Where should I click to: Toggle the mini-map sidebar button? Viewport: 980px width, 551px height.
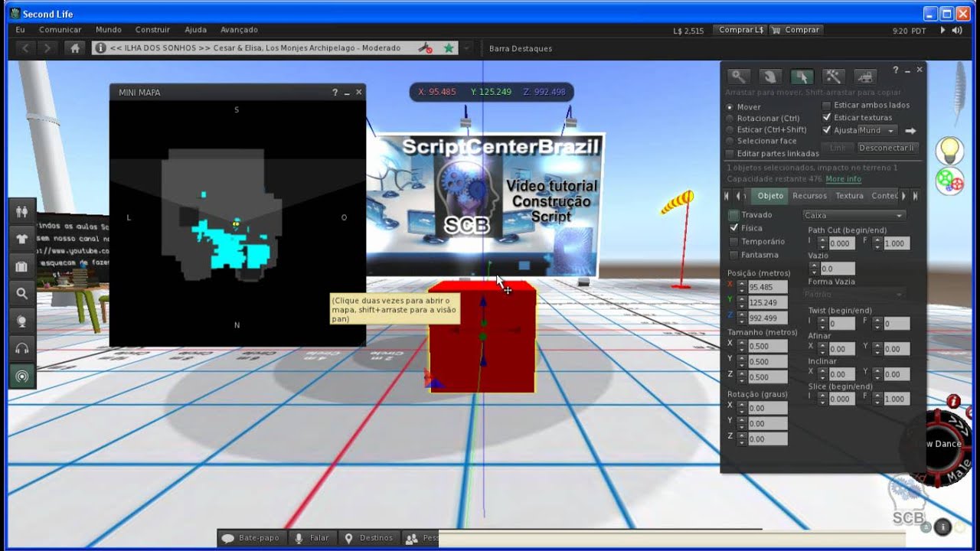[x=21, y=376]
